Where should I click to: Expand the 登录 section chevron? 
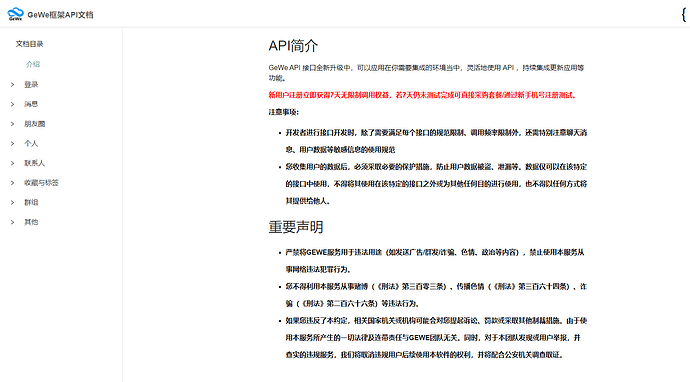coord(12,84)
